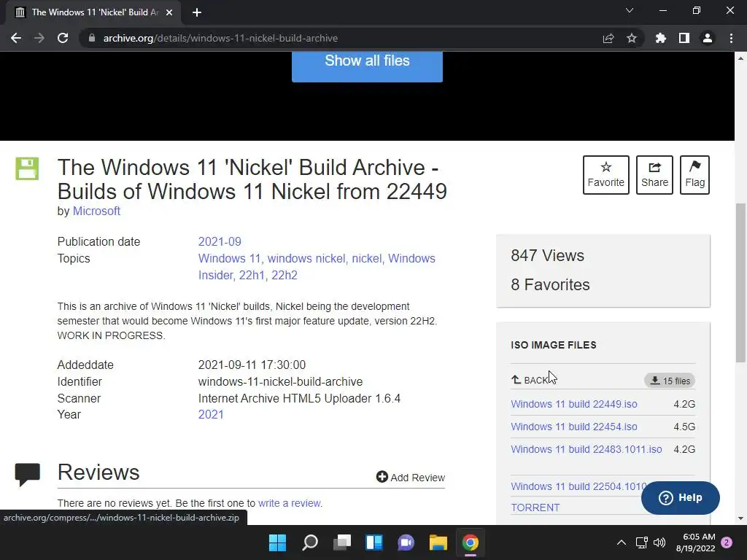Open the Chrome side panel

pos(684,38)
